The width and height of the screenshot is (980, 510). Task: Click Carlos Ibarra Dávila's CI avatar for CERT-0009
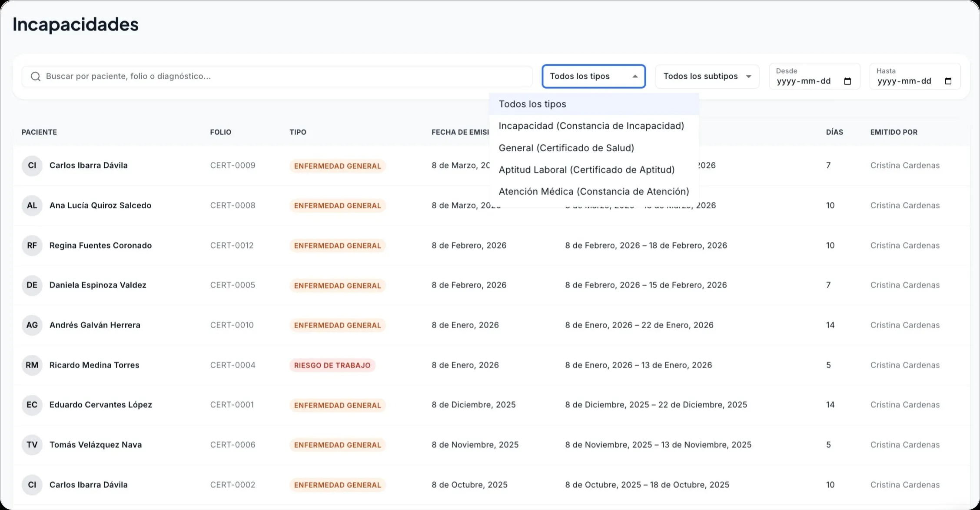point(32,166)
